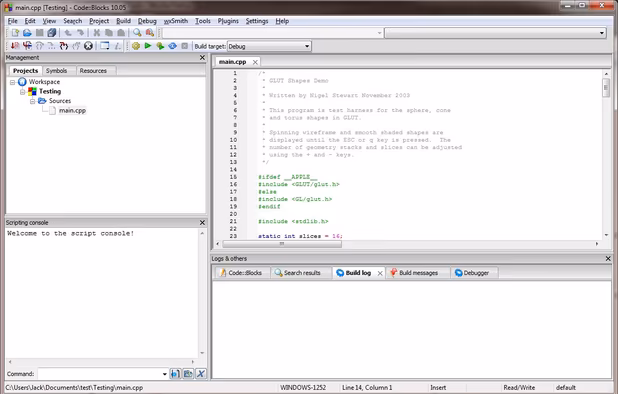Close the Build log tab
618x394 pixels.
click(x=380, y=273)
